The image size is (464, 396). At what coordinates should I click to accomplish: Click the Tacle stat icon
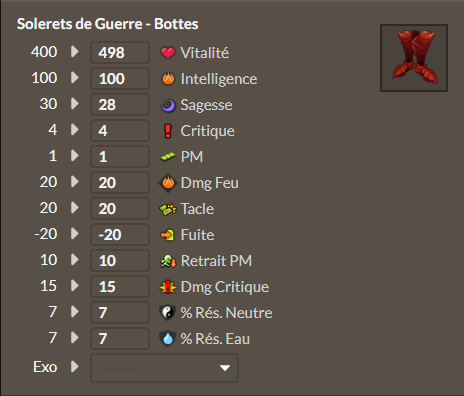click(x=168, y=209)
